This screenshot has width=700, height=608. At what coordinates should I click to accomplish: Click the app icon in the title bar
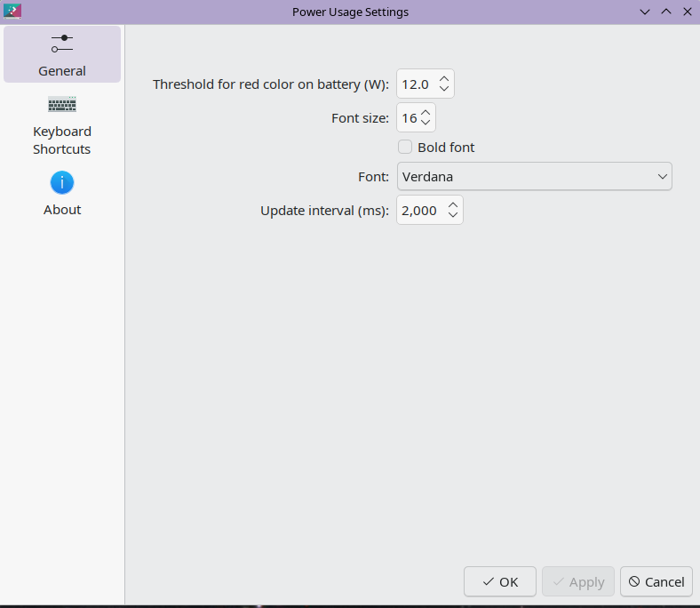click(12, 12)
